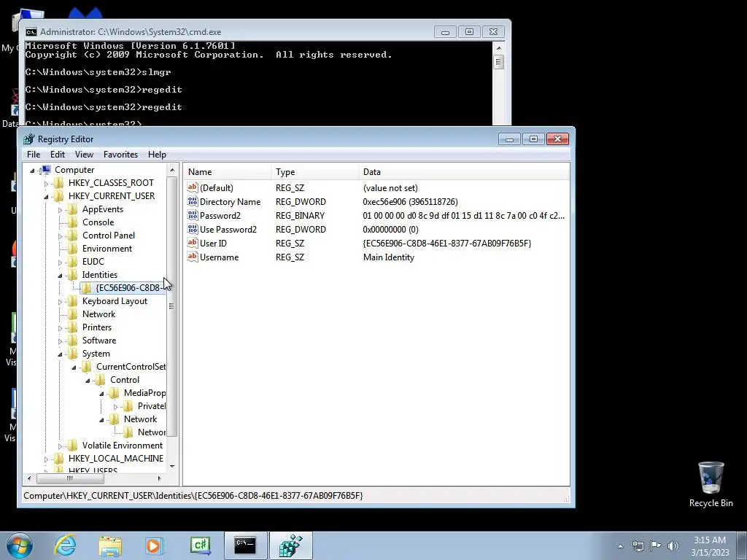Collapse the HKEY_CURRENT_USER arrow
747x560 pixels.
coord(46,197)
